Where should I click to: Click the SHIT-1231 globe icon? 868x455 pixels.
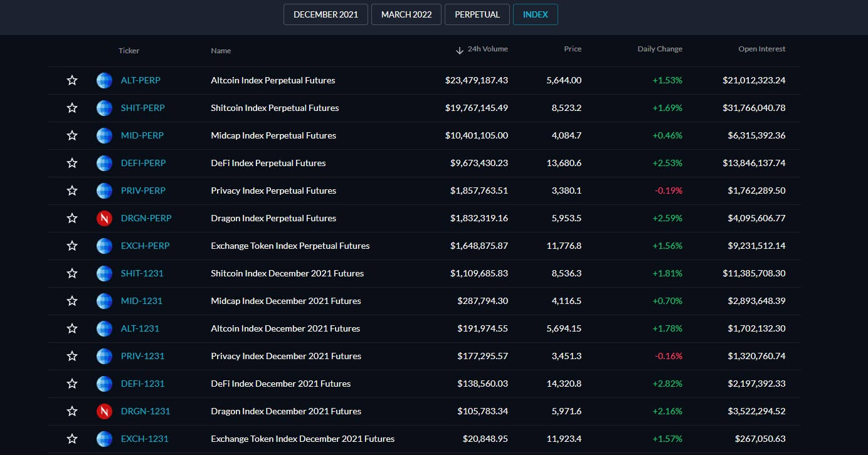click(x=104, y=273)
